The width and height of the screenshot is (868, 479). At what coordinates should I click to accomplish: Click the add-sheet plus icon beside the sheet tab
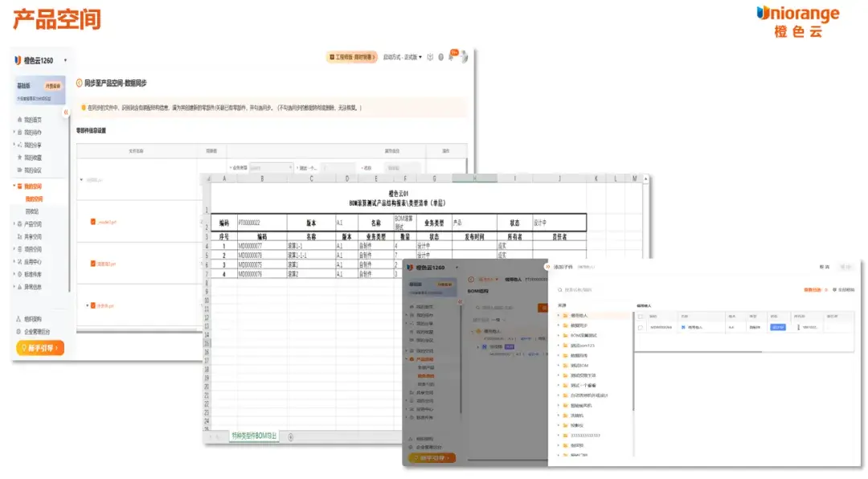pos(291,437)
